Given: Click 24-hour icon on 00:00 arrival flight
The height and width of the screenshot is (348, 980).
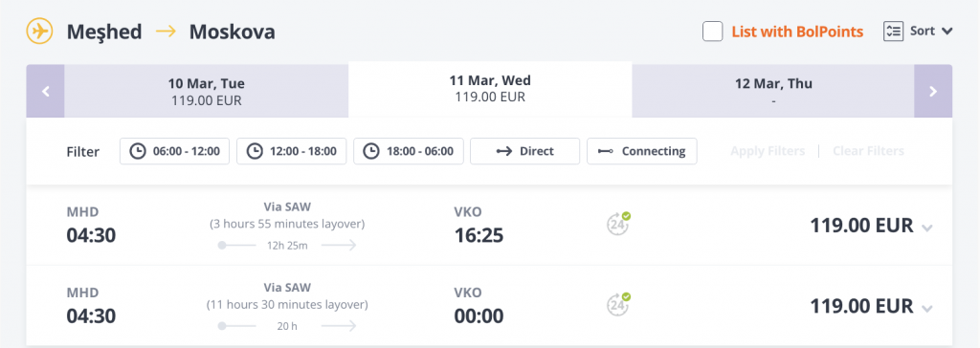Looking at the screenshot, I should tap(618, 304).
